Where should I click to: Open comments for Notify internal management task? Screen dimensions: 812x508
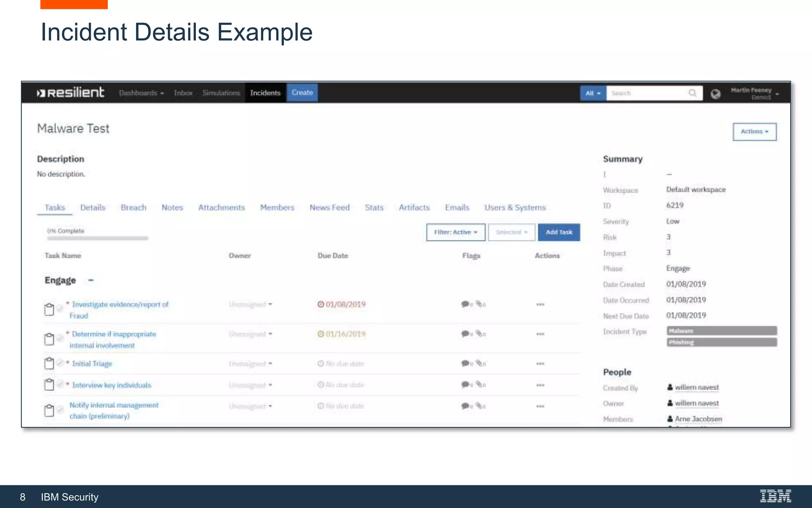point(467,406)
